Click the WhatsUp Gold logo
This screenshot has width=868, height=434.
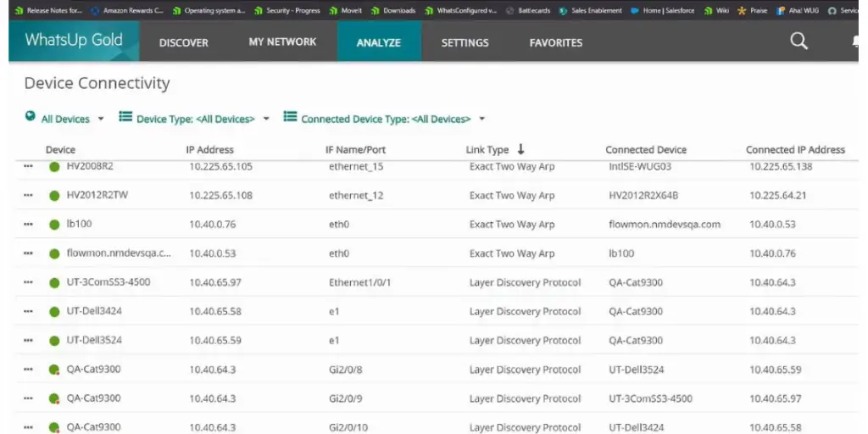point(74,41)
